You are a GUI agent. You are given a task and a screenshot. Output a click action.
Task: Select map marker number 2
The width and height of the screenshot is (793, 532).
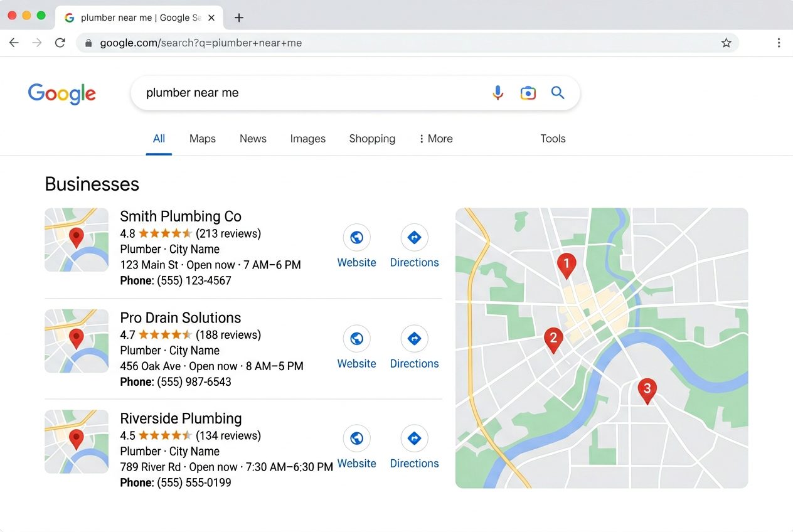point(553,339)
